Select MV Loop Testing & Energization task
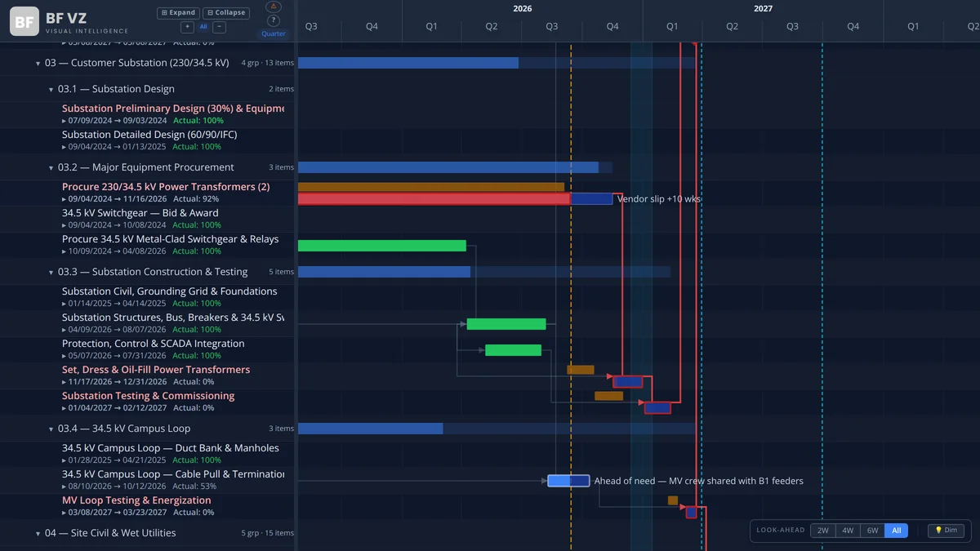This screenshot has width=980, height=551. (136, 500)
